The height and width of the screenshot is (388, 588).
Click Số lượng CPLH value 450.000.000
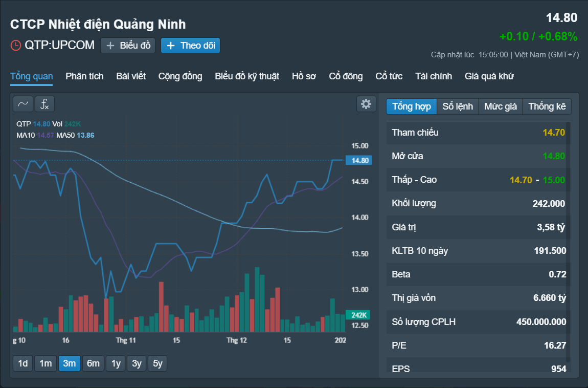[x=541, y=321]
